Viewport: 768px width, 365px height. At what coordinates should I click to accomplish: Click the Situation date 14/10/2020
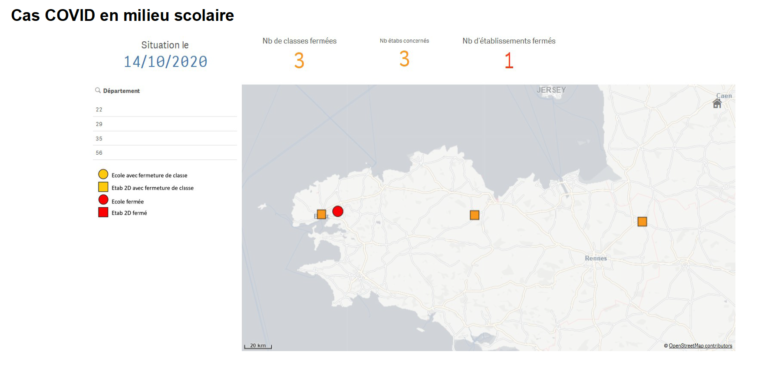tap(165, 62)
